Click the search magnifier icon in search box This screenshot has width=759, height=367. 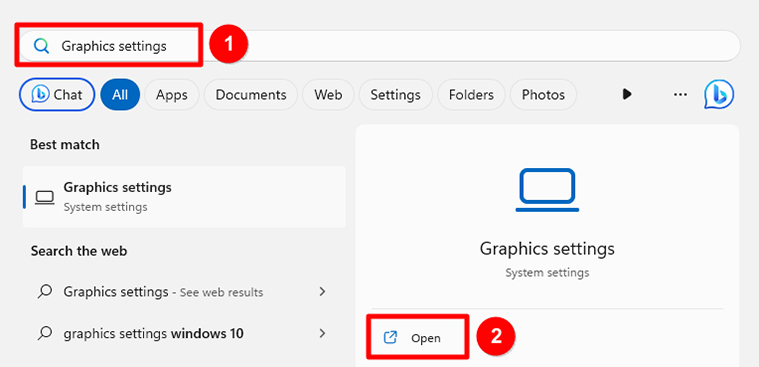(x=42, y=46)
